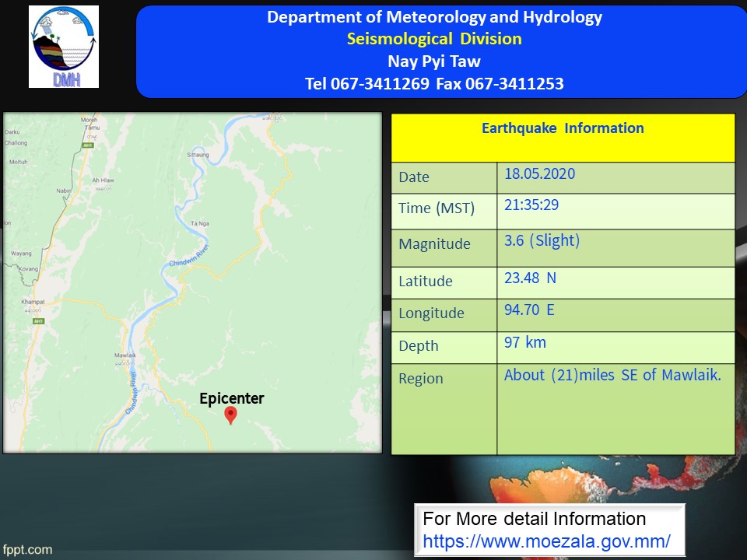747x560 pixels.
Task: Click the depth value 97 km
Action: (x=525, y=342)
